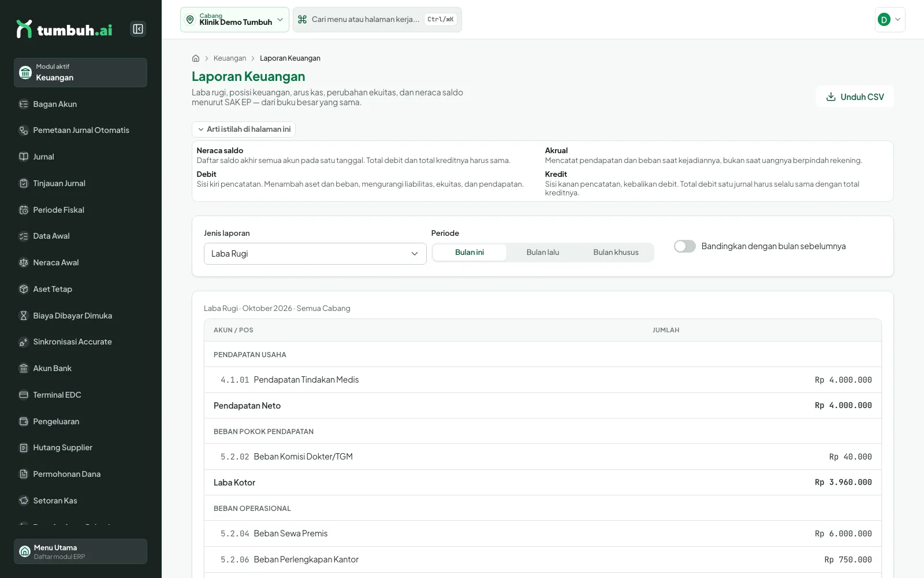Click the Hutang Supplier receipt icon
This screenshot has height=578, width=924.
pyautogui.click(x=24, y=447)
